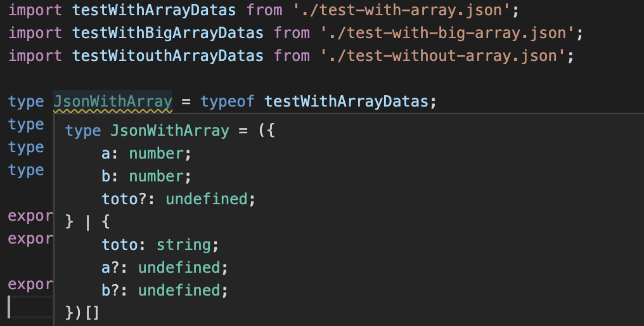This screenshot has height=326, width=644.
Task: Click the './test-with-array.json' import path
Action: (x=401, y=10)
